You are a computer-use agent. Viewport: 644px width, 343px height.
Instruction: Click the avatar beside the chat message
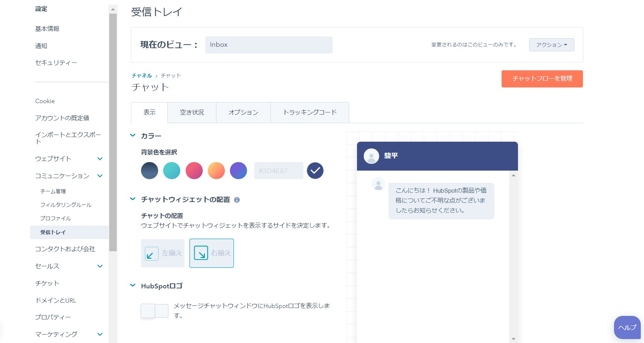coord(378,184)
